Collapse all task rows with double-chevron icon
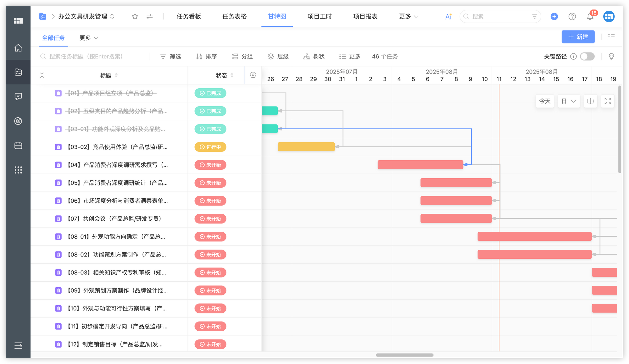629x364 pixels. point(42,75)
